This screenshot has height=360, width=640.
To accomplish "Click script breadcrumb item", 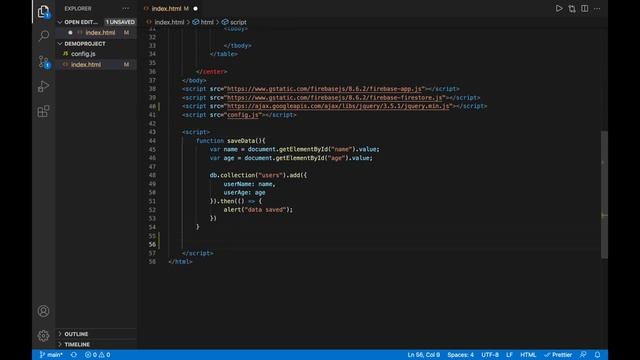I will tap(238, 22).
